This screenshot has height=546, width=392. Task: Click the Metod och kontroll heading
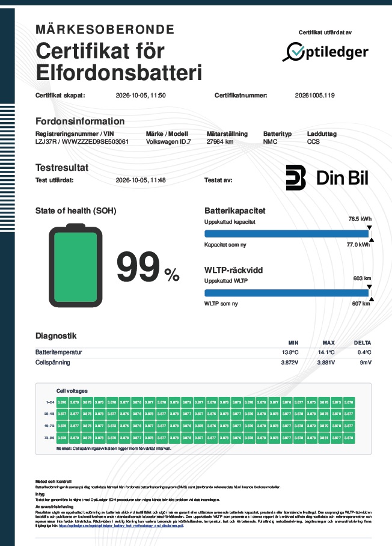coord(54,482)
